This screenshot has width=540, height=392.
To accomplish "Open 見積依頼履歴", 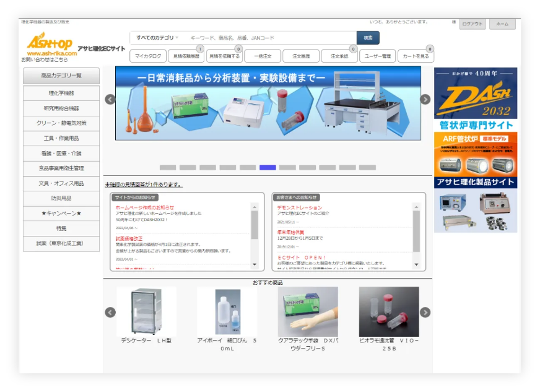I will (x=186, y=56).
